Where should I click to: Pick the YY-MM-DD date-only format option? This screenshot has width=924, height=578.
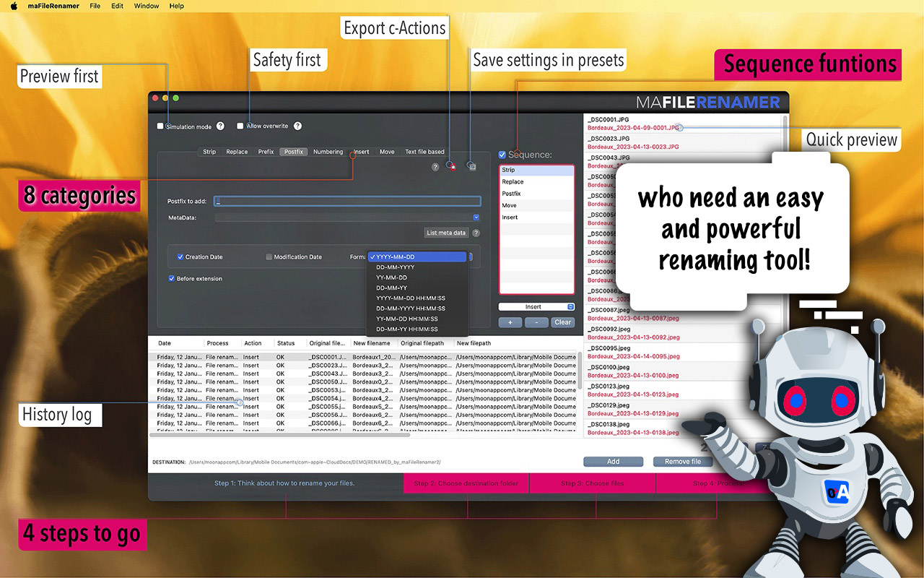tap(417, 277)
